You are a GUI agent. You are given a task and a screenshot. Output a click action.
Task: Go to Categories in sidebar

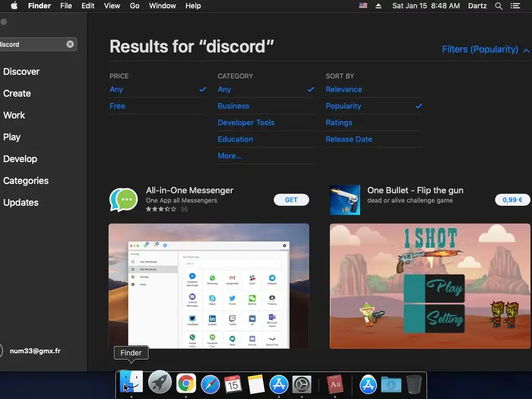click(26, 180)
